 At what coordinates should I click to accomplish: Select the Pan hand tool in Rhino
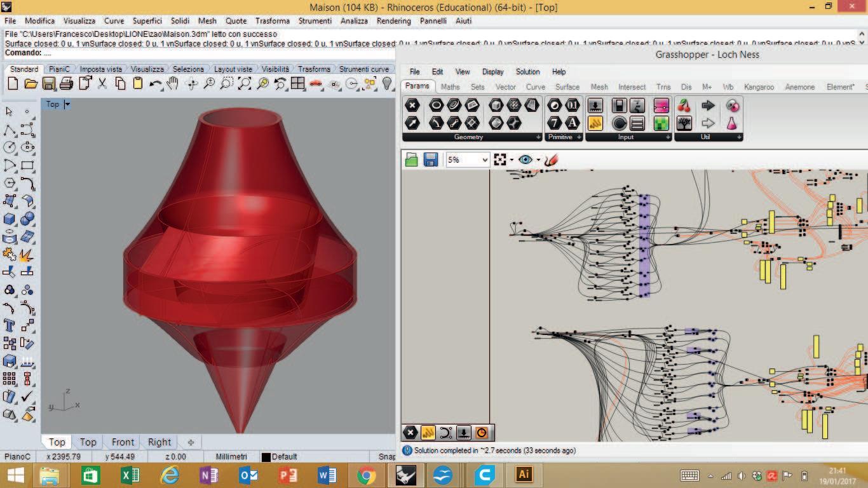tap(173, 84)
